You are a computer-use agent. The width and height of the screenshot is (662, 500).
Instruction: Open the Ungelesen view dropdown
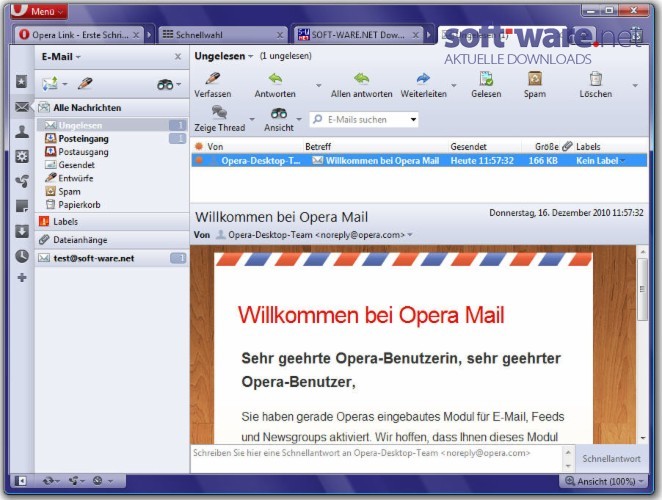(223, 56)
